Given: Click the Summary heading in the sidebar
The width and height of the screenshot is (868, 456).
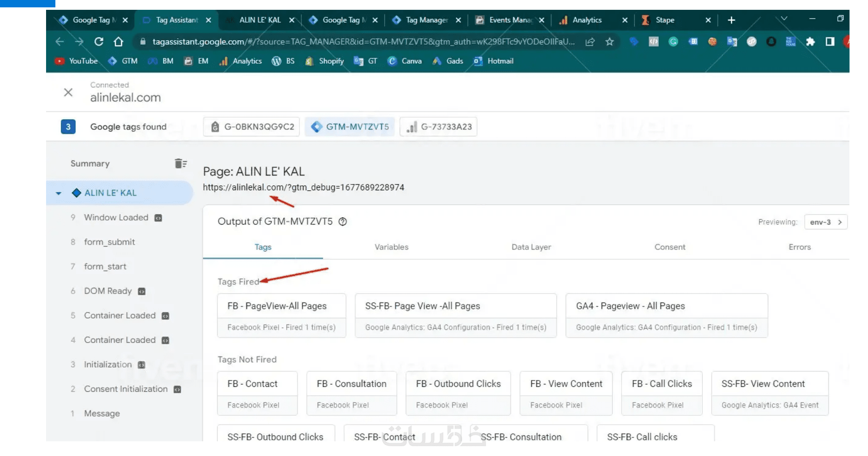Looking at the screenshot, I should (90, 164).
